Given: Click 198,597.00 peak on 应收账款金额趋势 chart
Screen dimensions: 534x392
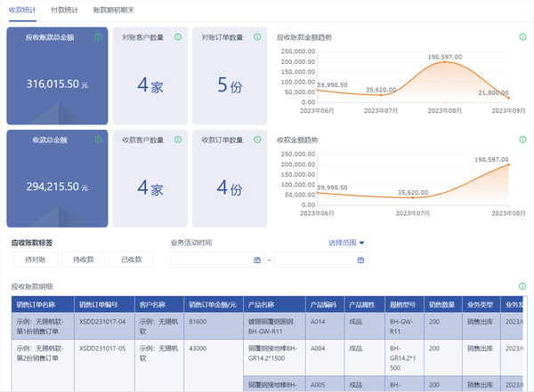Looking at the screenshot, I should tap(445, 62).
